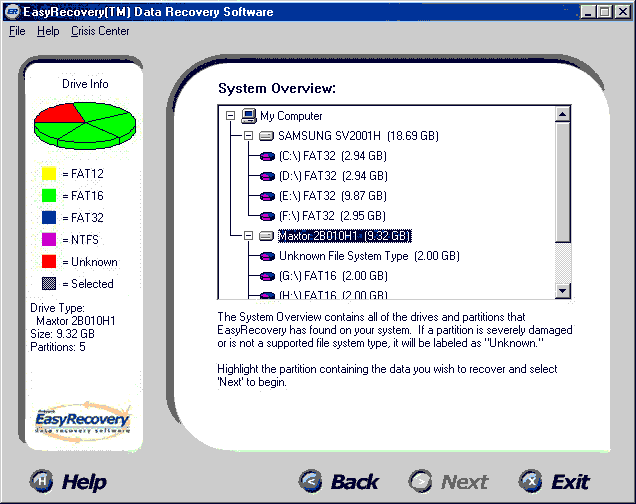Viewport: 636px width, 504px height.
Task: Collapse the My Computer tree node
Action: tap(230, 116)
